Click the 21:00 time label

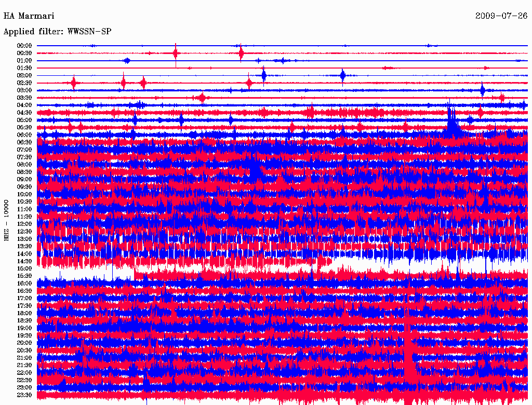(x=24, y=358)
